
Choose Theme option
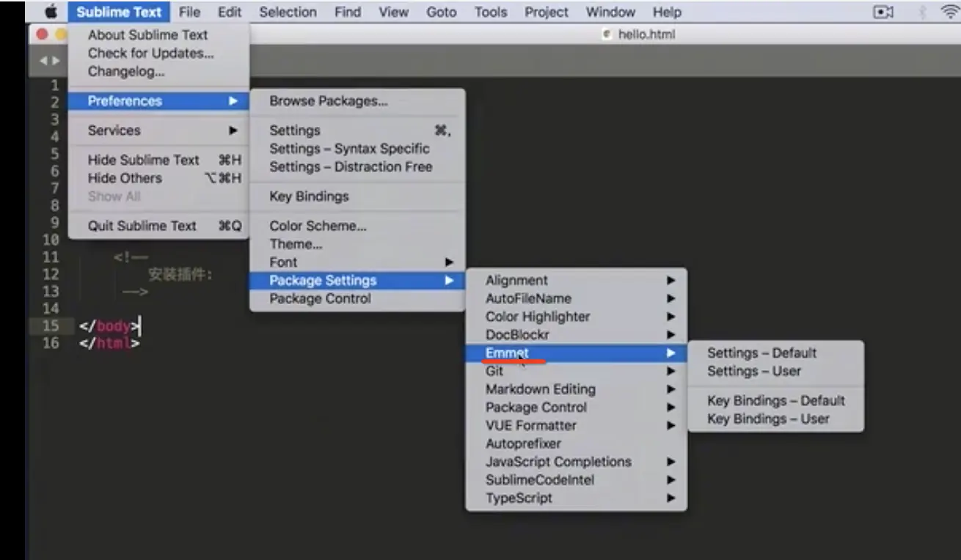357,244
